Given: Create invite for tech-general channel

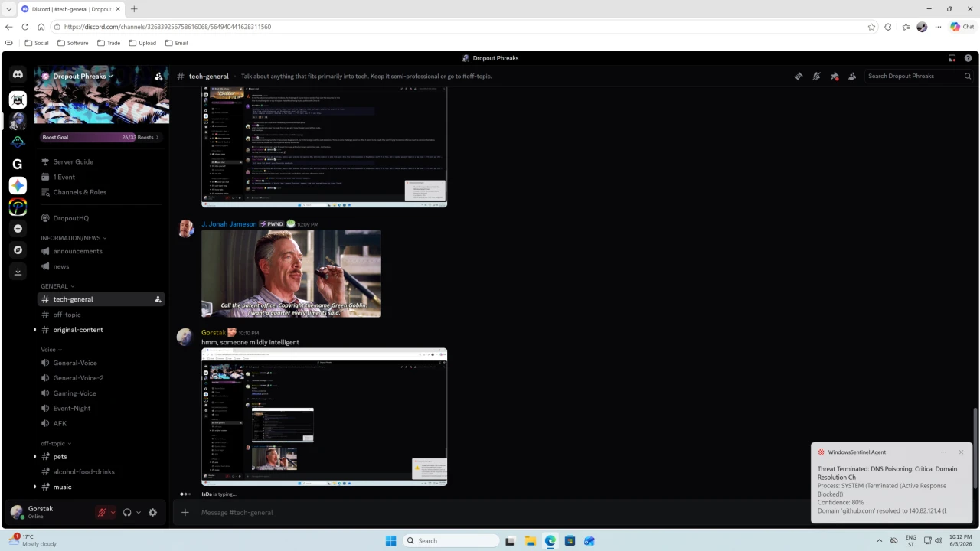Looking at the screenshot, I should [158, 299].
